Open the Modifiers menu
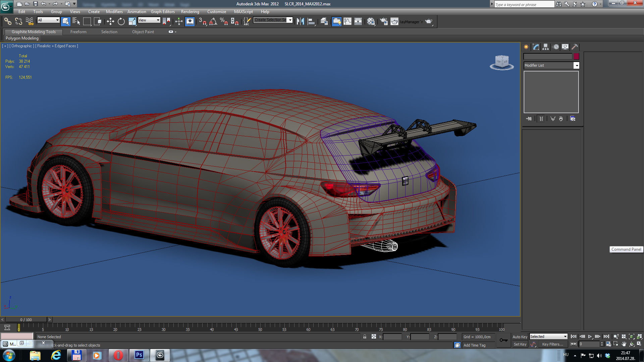Image resolution: width=644 pixels, height=362 pixels. 114,12
